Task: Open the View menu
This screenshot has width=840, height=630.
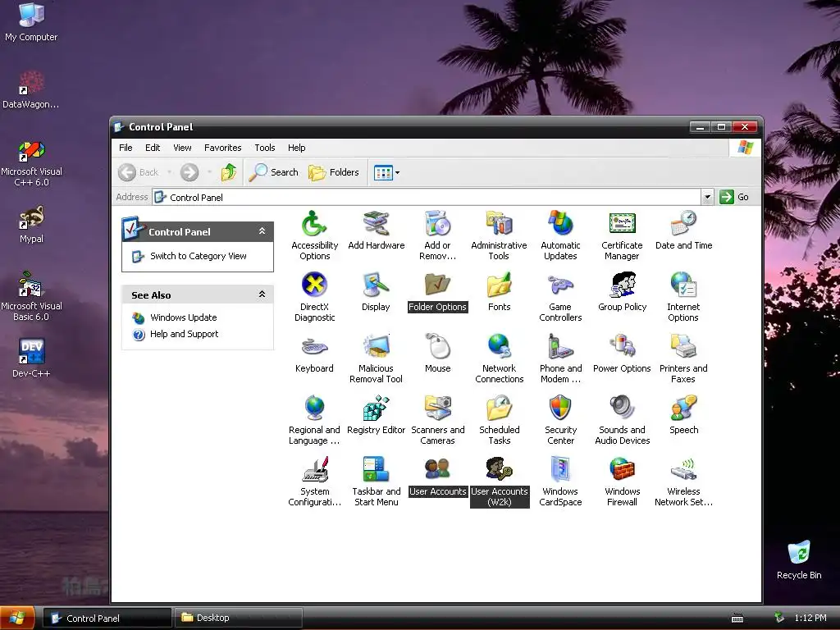Action: pos(182,148)
